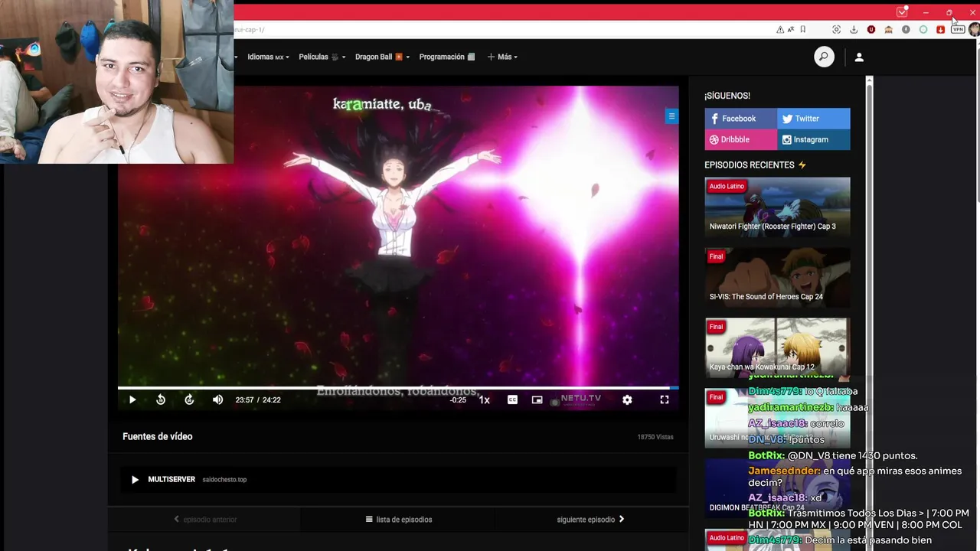This screenshot has height=551, width=980.
Task: Click the gray exclamation extension icon
Action: point(906,30)
